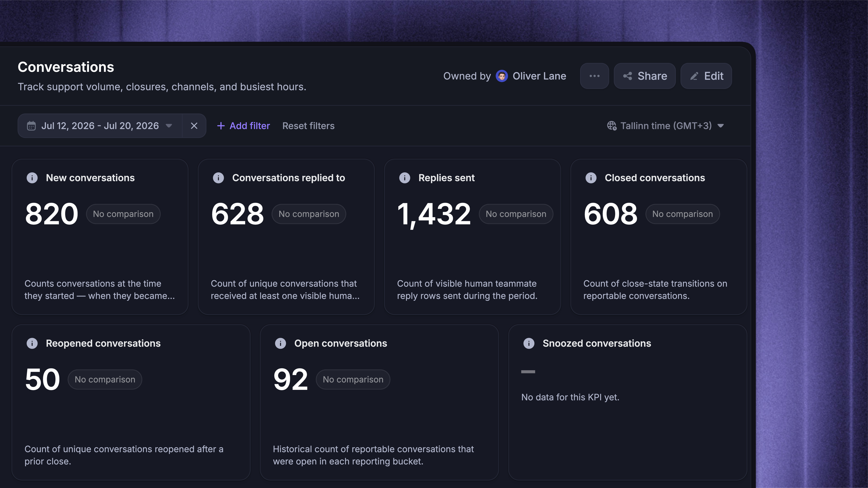Click the truncated New conversations description
Image resolution: width=868 pixels, height=488 pixels.
coord(100,290)
